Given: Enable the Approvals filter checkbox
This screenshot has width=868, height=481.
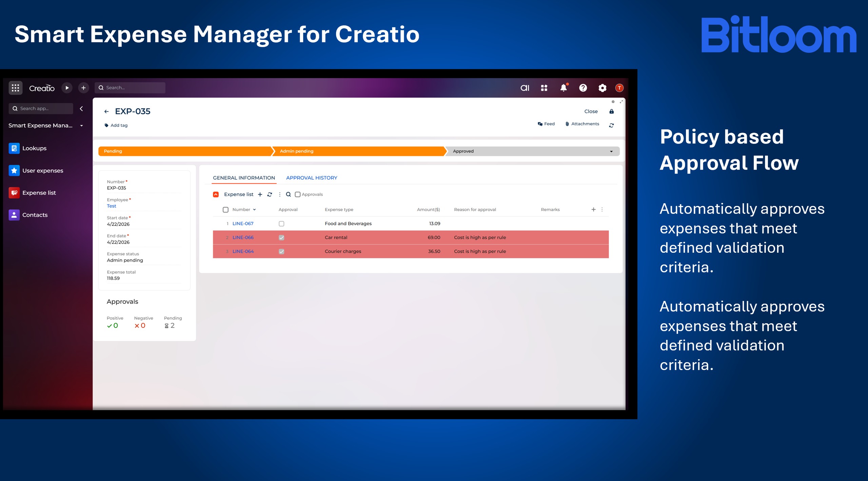Looking at the screenshot, I should [298, 194].
